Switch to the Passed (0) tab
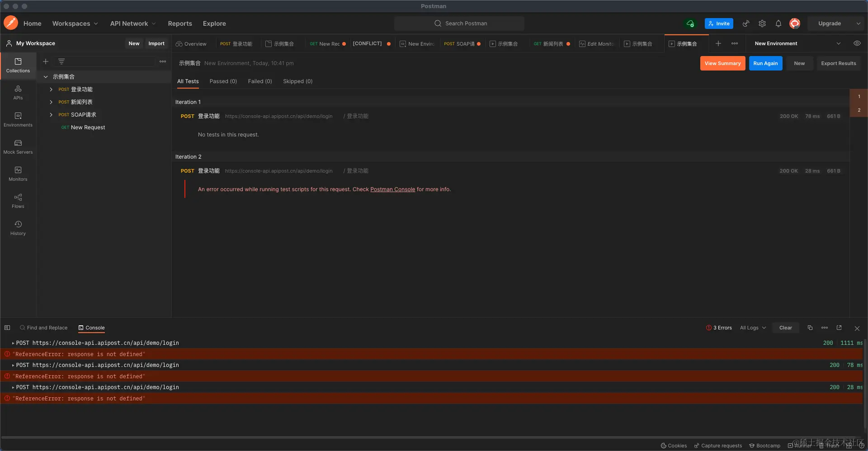The height and width of the screenshot is (451, 868). pos(223,81)
